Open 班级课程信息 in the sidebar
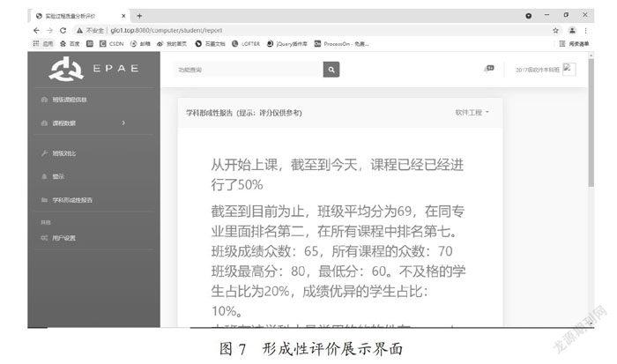 point(64,100)
